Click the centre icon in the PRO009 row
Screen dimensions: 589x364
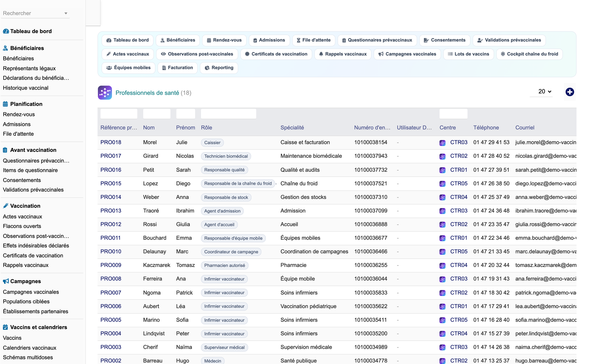pos(443,265)
